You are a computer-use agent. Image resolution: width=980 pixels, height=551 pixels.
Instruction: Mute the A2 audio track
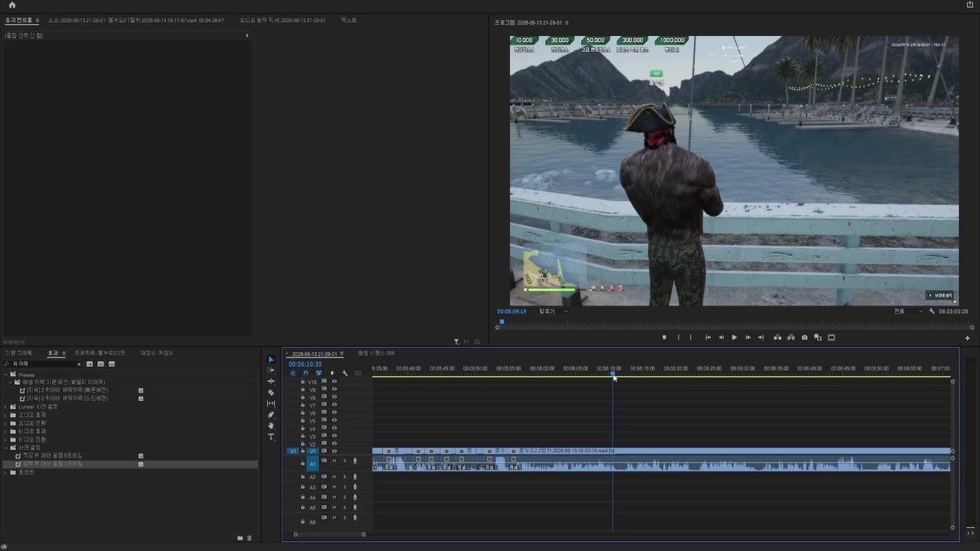(334, 477)
